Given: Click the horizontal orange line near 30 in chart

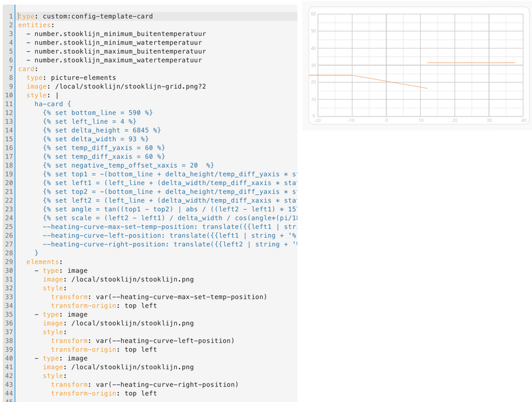Looking at the screenshot, I should coord(471,63).
